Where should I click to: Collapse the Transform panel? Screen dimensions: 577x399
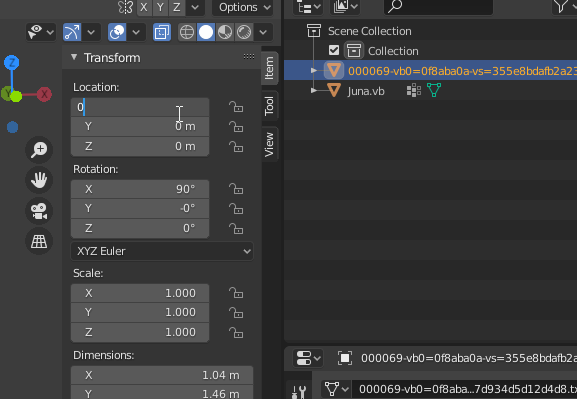pos(74,57)
